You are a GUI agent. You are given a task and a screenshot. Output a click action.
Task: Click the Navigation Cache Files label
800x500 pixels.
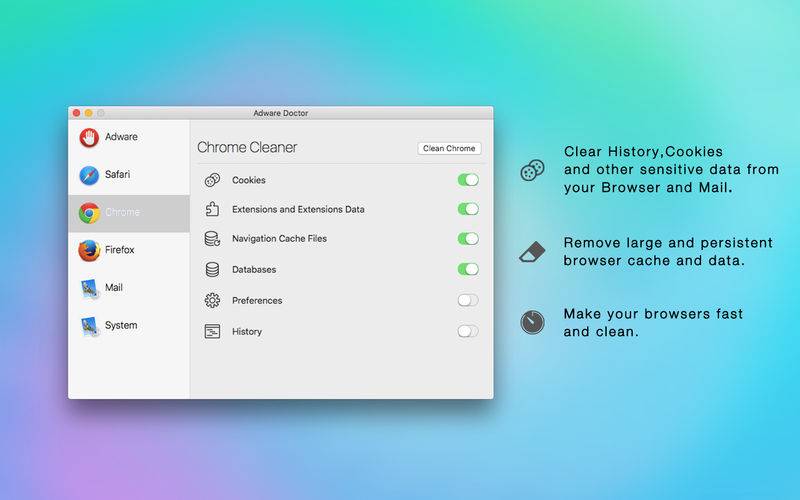(280, 239)
